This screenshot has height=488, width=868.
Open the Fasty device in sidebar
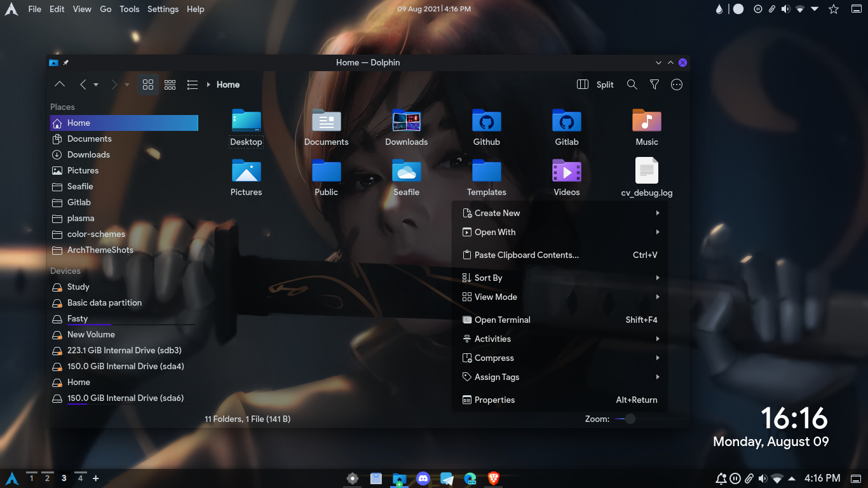[x=124, y=318]
